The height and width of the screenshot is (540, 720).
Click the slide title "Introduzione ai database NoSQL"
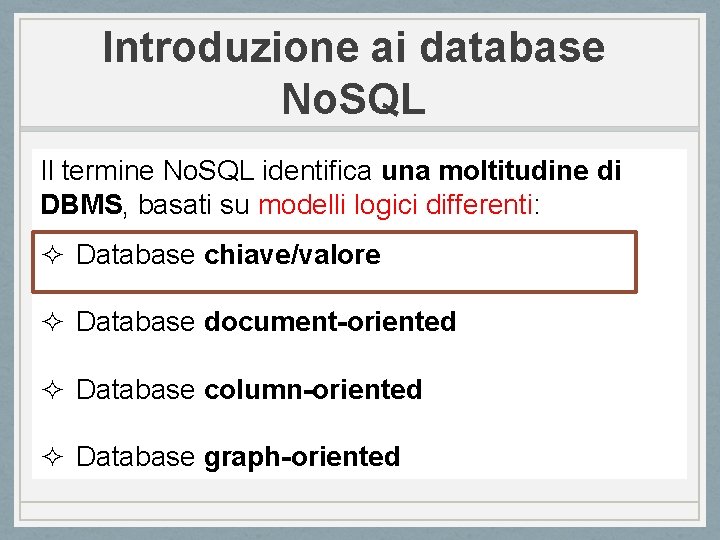coord(354,73)
